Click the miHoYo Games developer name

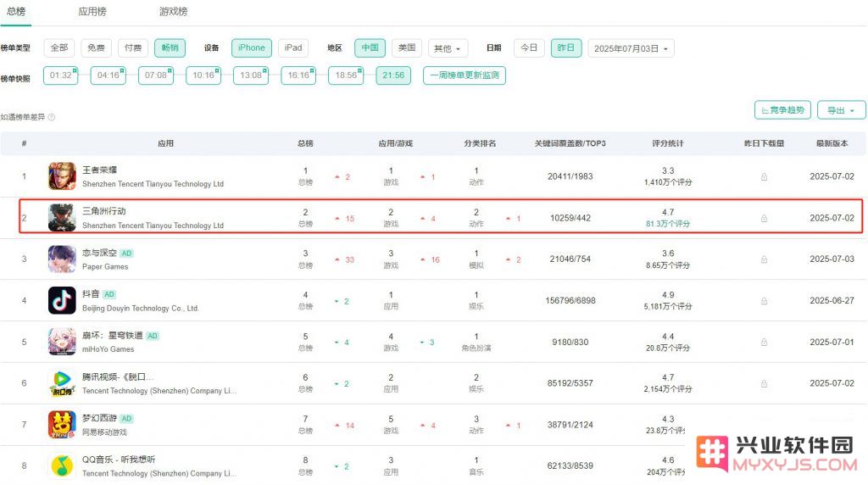(108, 349)
